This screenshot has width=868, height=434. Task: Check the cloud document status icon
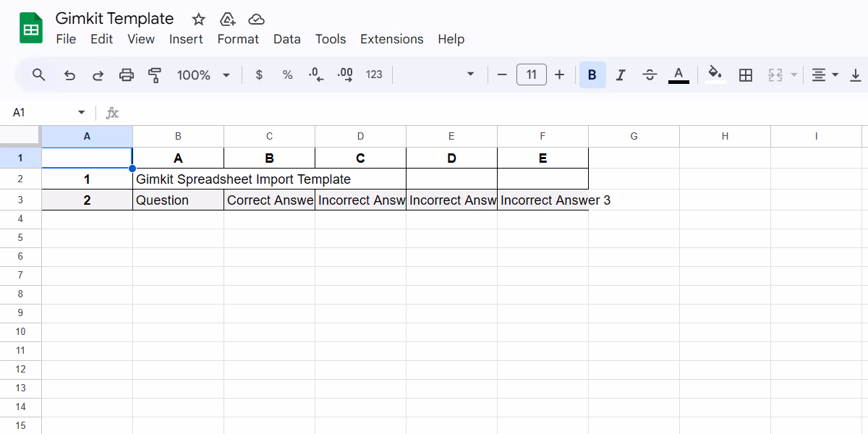tap(256, 20)
